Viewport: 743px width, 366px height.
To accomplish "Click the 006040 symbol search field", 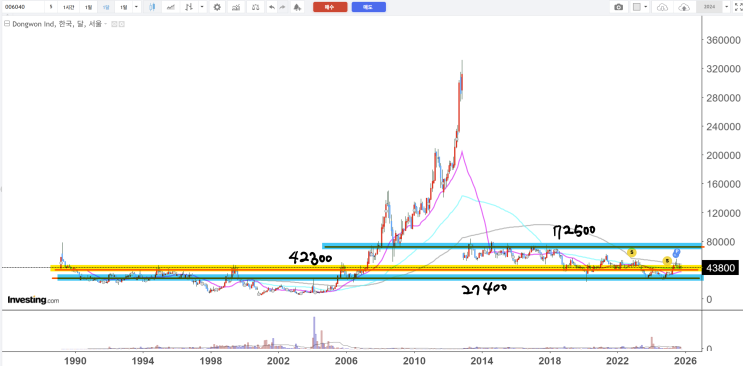I will coord(23,7).
